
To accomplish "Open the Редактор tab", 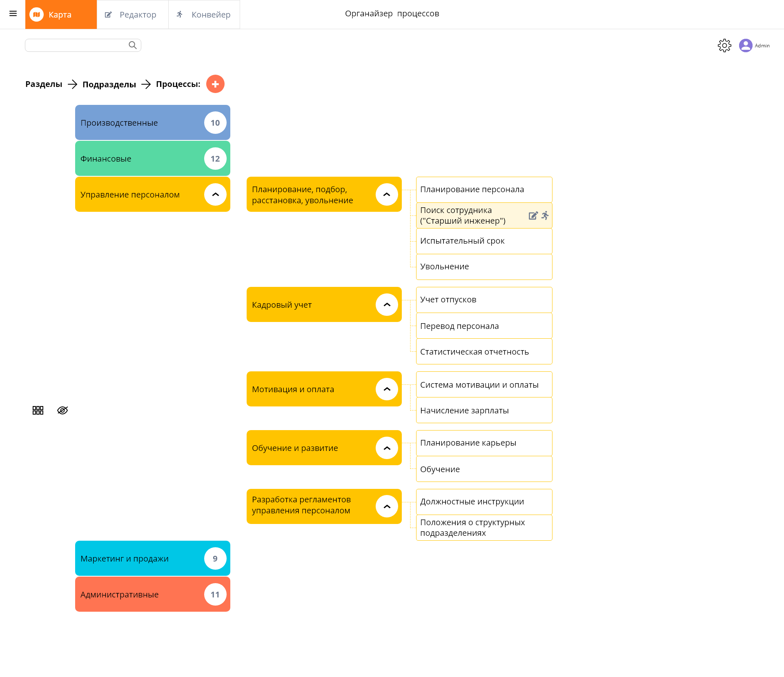I will tap(132, 15).
